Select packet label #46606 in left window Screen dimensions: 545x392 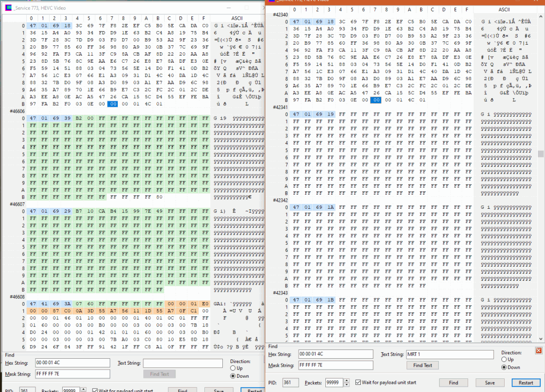[x=17, y=111]
